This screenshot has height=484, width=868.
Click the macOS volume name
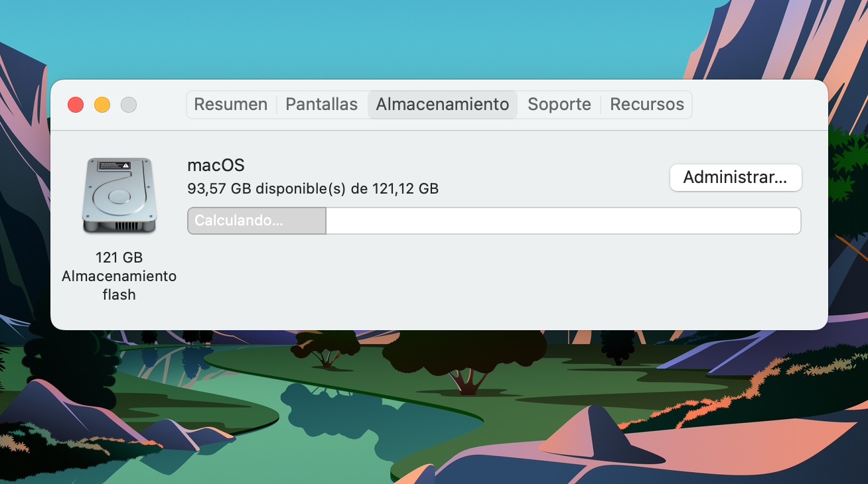coord(216,166)
